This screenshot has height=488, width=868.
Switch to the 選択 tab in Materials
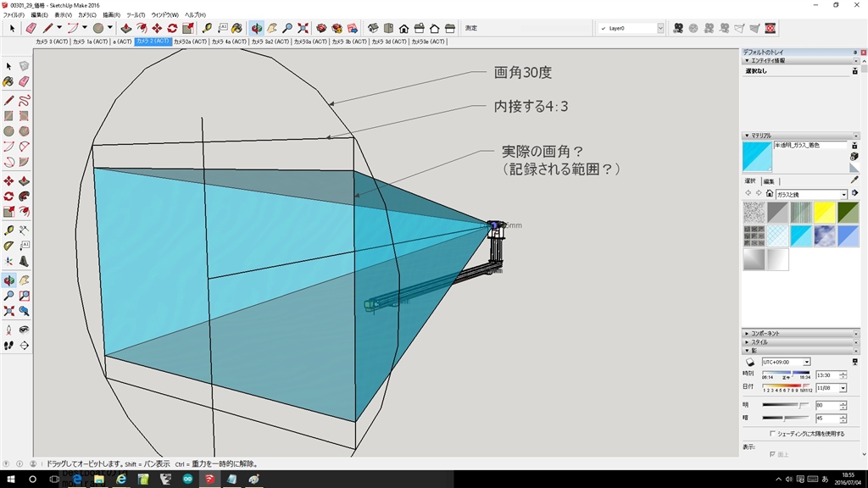coord(750,181)
